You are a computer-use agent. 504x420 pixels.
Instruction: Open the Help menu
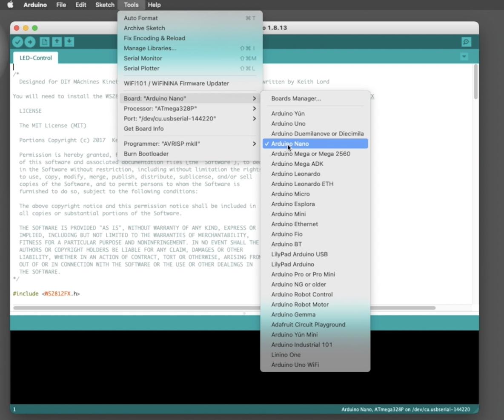(x=154, y=5)
